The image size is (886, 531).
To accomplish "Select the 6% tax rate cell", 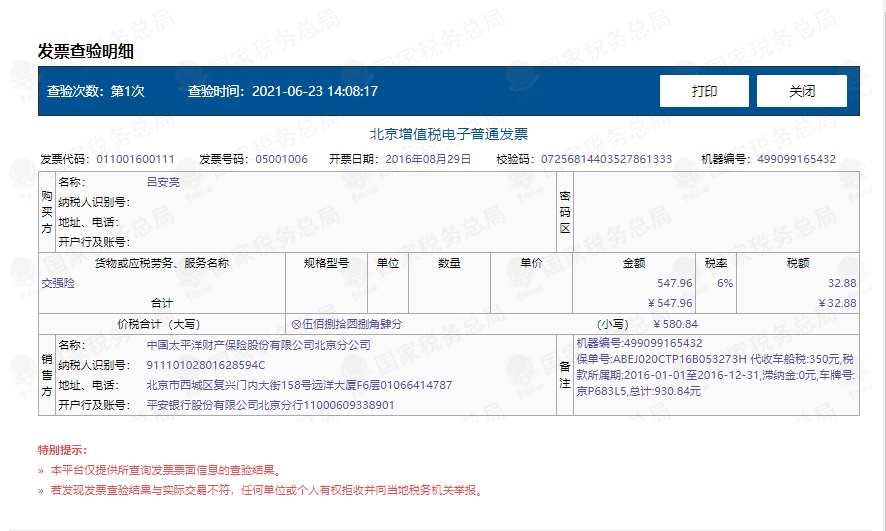I will pos(725,283).
